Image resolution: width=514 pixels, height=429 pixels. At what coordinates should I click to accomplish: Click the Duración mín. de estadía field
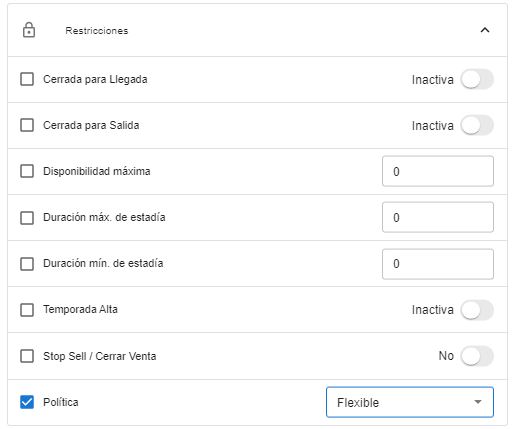(438, 264)
